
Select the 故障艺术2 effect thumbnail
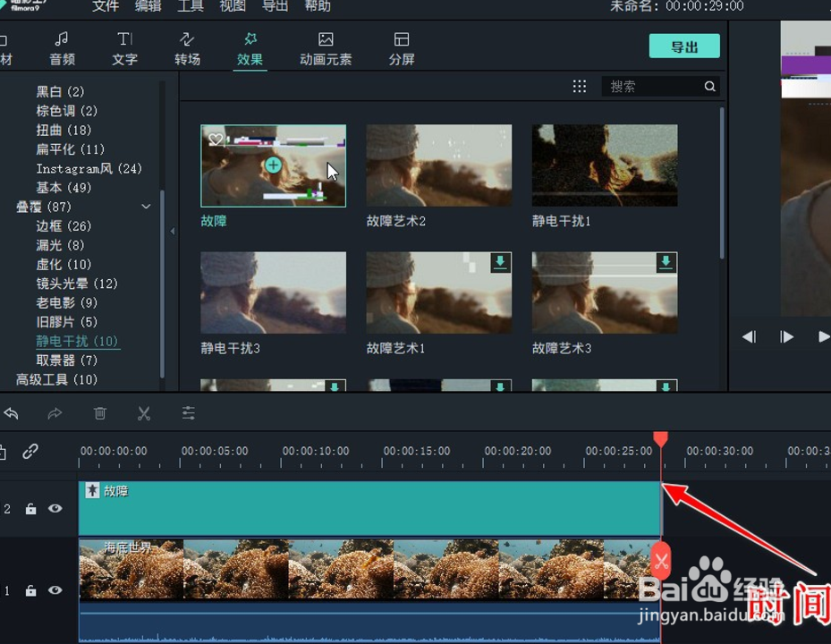[439, 165]
